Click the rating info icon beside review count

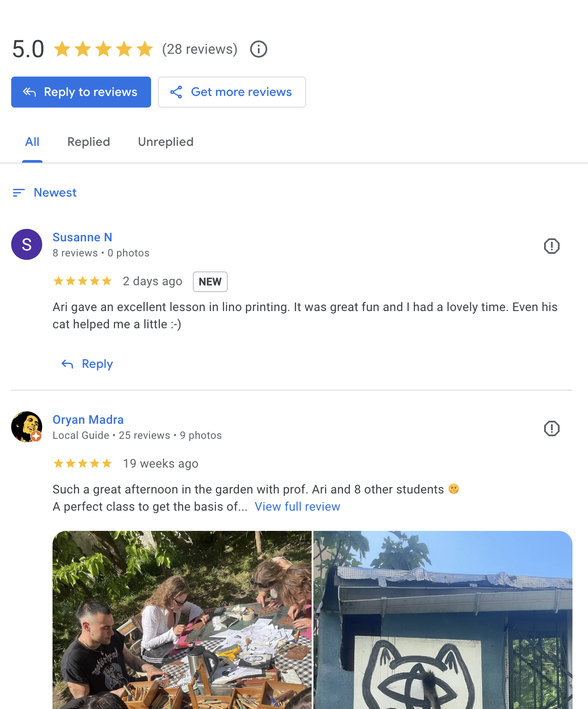pyautogui.click(x=259, y=49)
